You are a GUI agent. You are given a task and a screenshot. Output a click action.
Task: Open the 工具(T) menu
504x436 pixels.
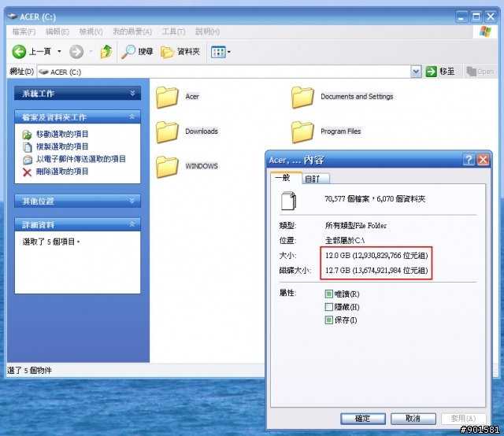[173, 31]
